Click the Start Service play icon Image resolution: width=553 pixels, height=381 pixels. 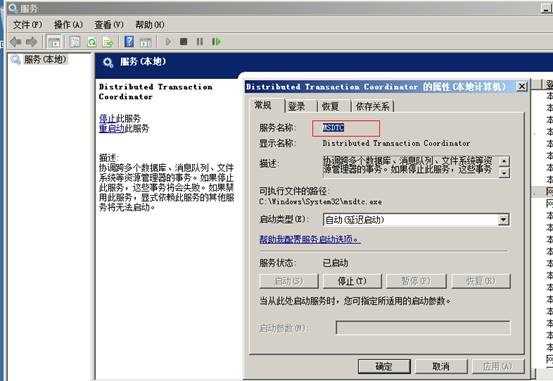click(168, 42)
